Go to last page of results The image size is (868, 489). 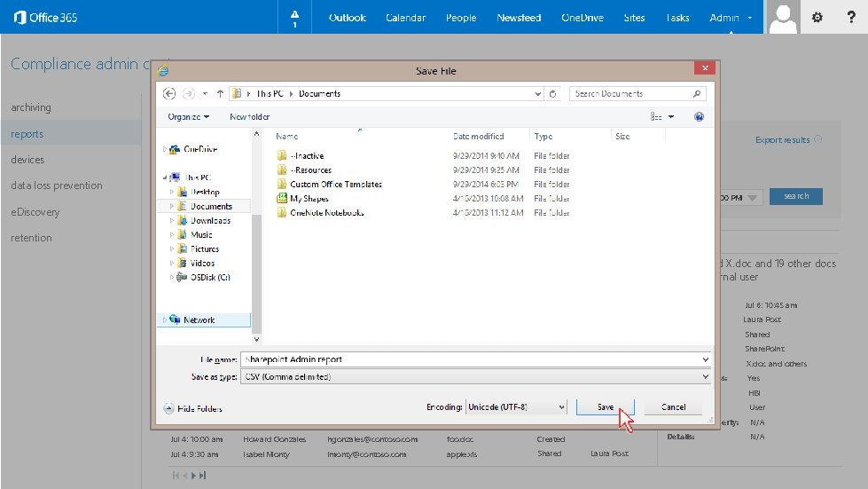click(203, 475)
